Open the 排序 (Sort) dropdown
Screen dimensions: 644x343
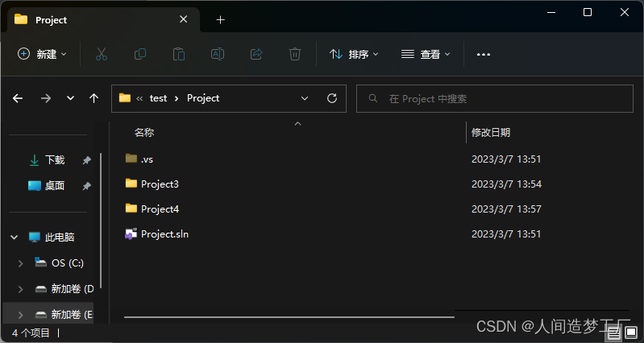click(x=354, y=54)
